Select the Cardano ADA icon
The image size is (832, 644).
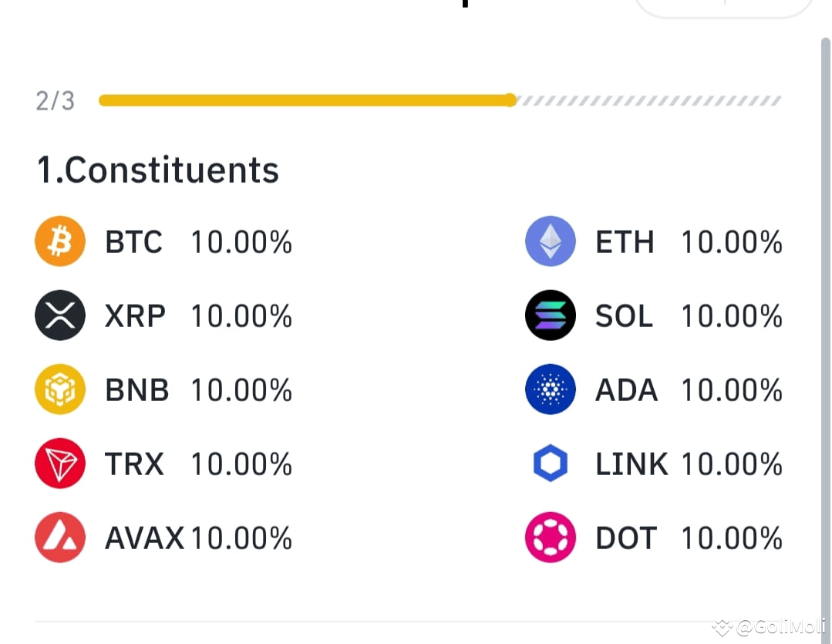550,389
